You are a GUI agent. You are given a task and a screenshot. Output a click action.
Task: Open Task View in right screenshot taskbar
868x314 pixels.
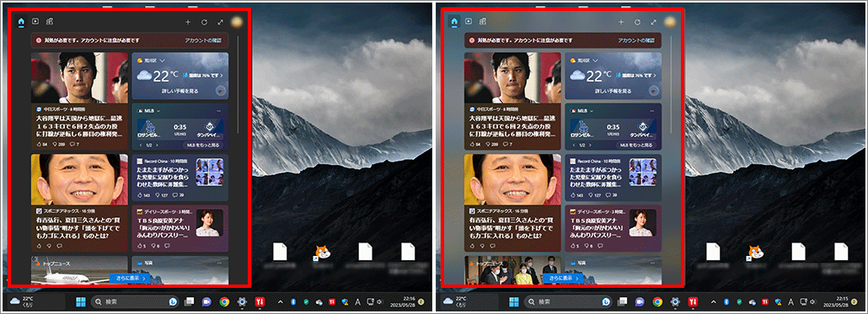pos(622,302)
